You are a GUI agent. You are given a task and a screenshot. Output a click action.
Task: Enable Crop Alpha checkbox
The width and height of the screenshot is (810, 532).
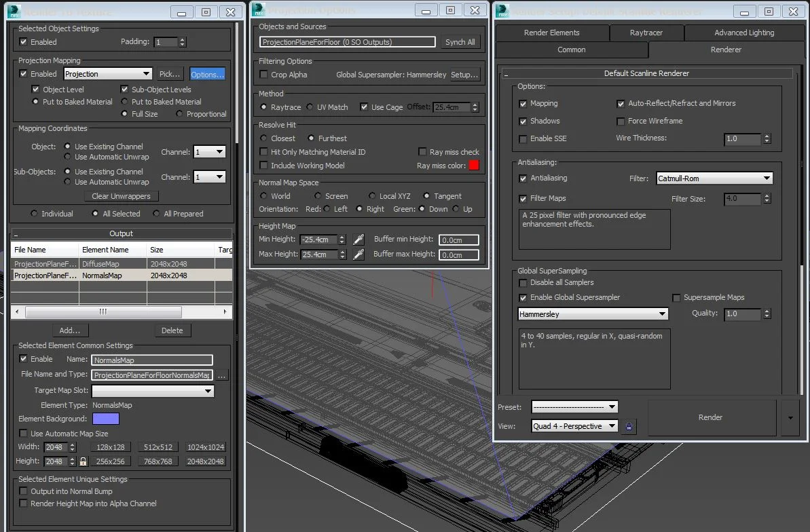(x=263, y=75)
